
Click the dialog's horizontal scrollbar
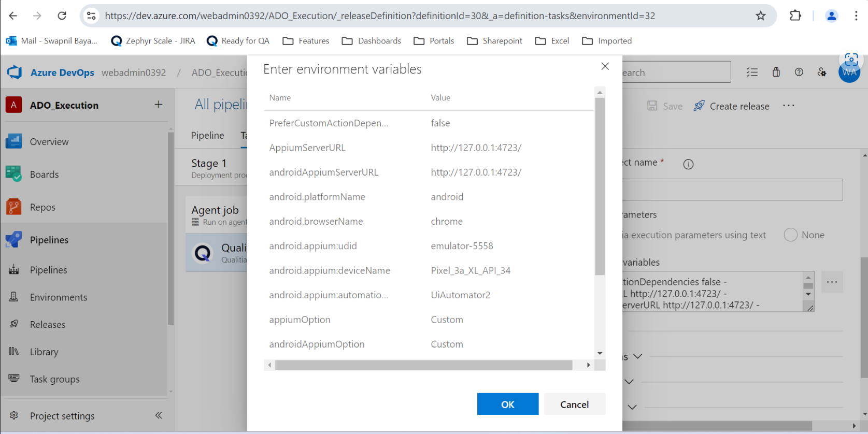pyautogui.click(x=423, y=365)
